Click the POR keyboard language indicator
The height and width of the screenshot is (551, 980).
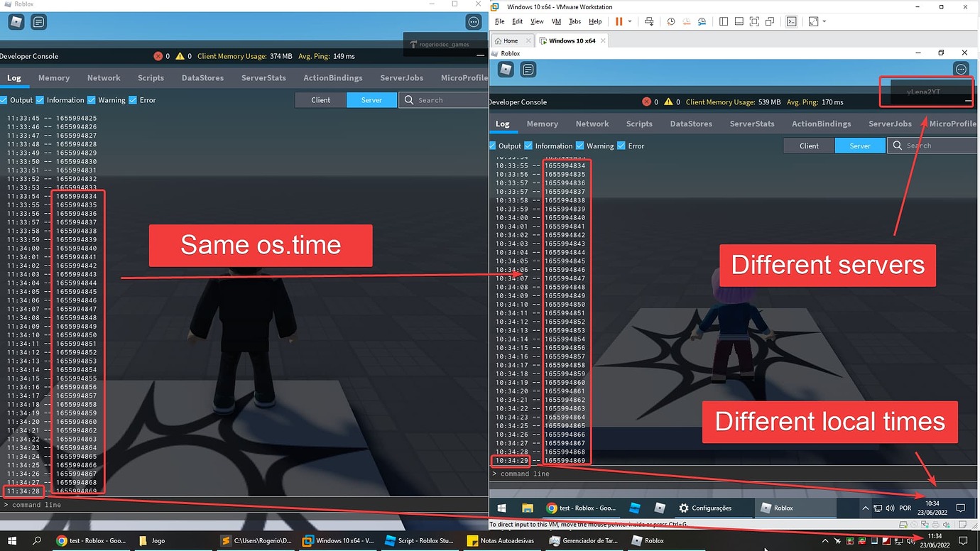point(905,508)
